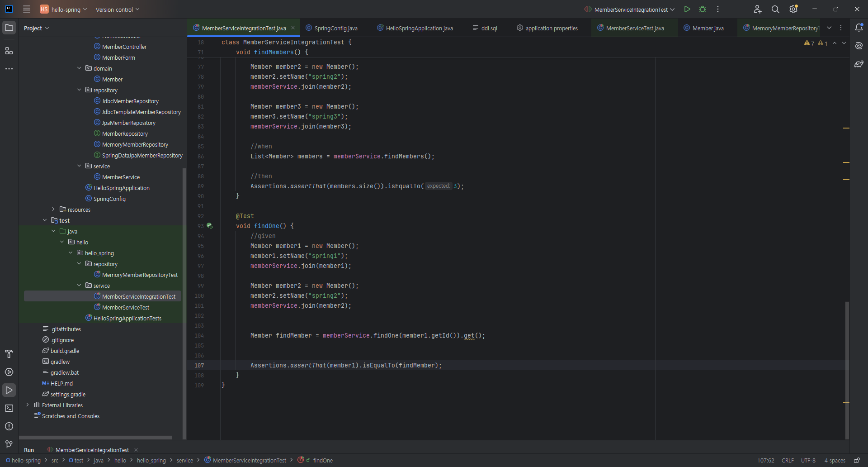
Task: Open the main hamburger menu
Action: (x=27, y=9)
